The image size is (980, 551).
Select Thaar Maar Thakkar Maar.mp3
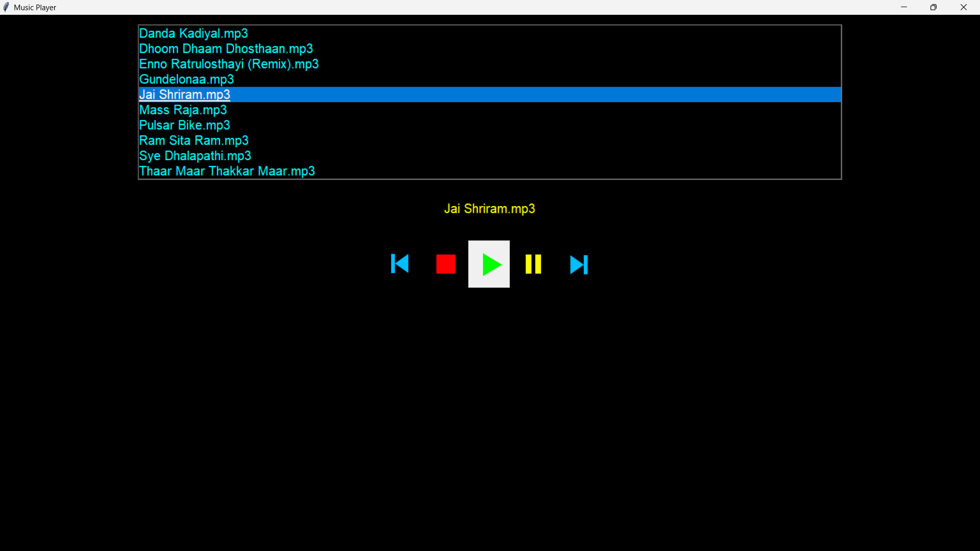(227, 171)
